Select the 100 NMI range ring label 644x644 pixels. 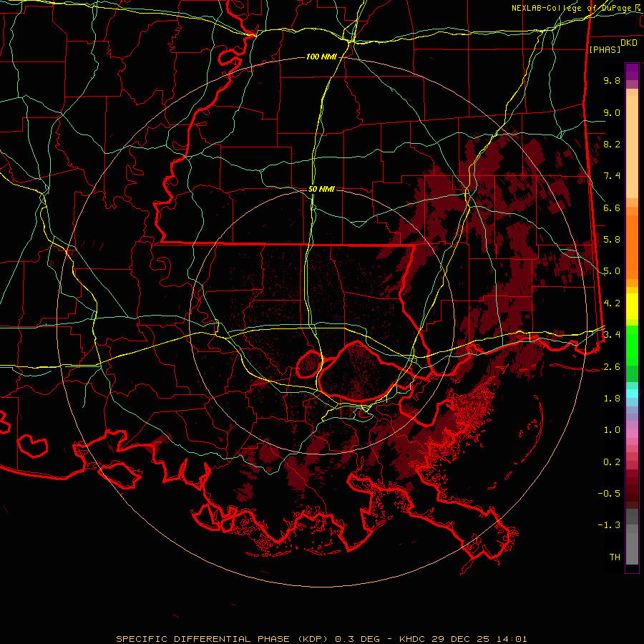321,57
